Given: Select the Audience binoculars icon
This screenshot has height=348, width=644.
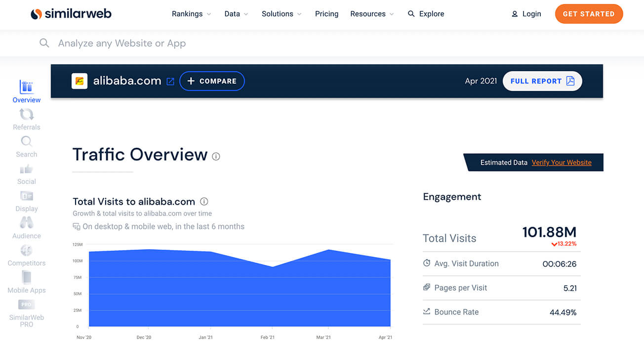Looking at the screenshot, I should coord(27,223).
